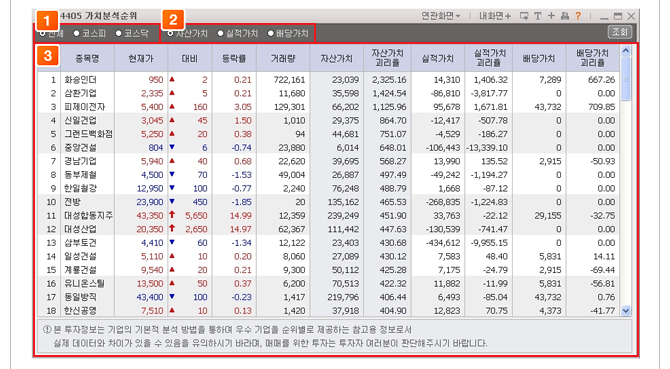Select the 동부제철 stock row
Image resolution: width=670 pixels, height=369 pixels.
click(x=328, y=175)
